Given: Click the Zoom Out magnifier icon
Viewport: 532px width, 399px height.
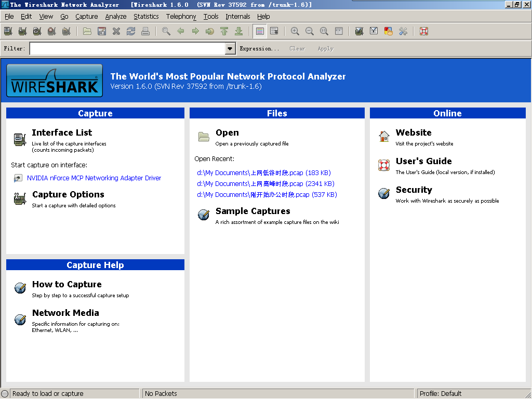Looking at the screenshot, I should click(310, 31).
